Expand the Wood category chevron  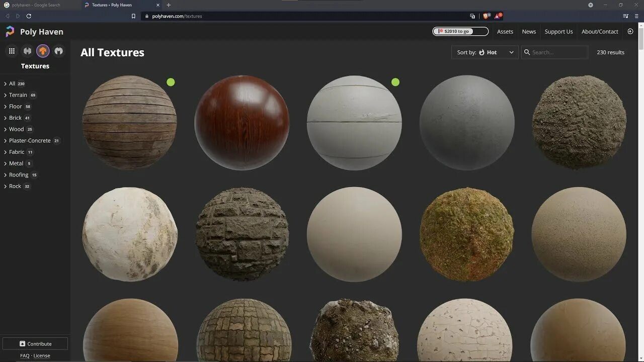pyautogui.click(x=5, y=129)
